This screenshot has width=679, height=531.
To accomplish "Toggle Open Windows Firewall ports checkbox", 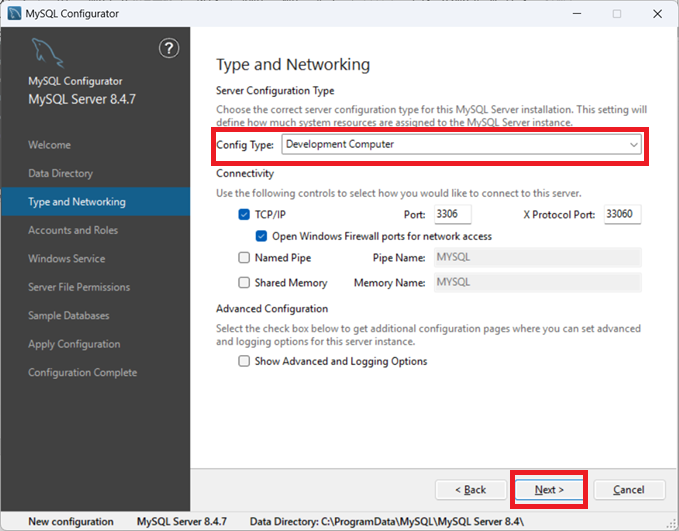I will [262, 236].
